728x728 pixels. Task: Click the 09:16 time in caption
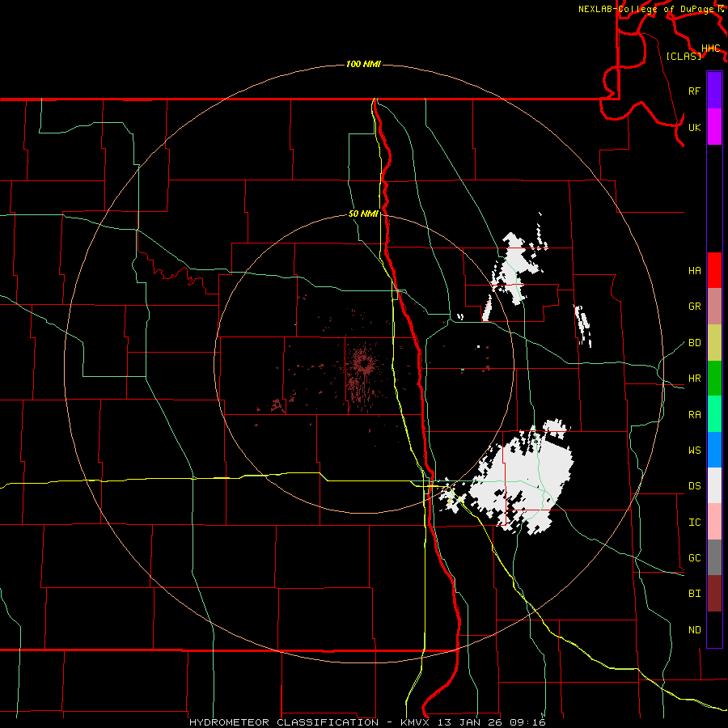(527, 722)
